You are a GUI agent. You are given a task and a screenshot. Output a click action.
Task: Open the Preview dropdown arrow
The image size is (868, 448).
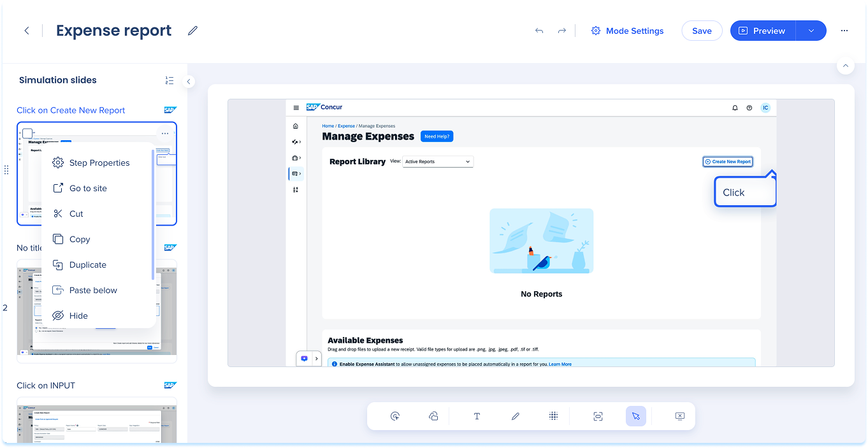click(x=811, y=31)
